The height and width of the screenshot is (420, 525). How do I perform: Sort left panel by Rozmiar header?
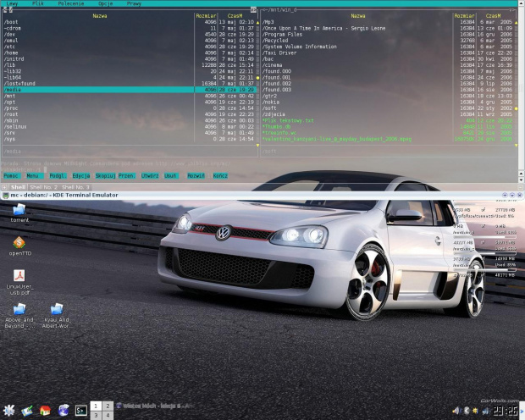(206, 16)
